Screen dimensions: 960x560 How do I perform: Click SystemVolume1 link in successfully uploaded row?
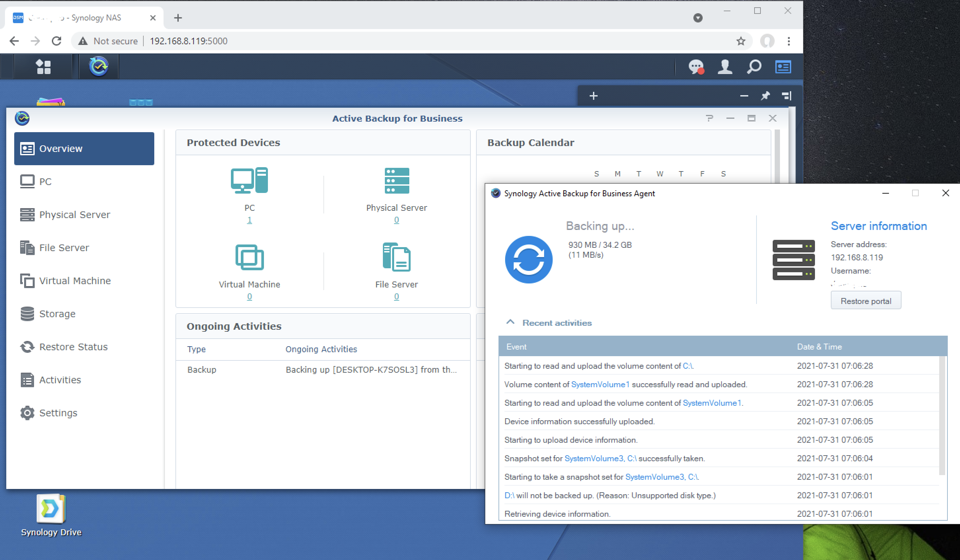click(600, 384)
